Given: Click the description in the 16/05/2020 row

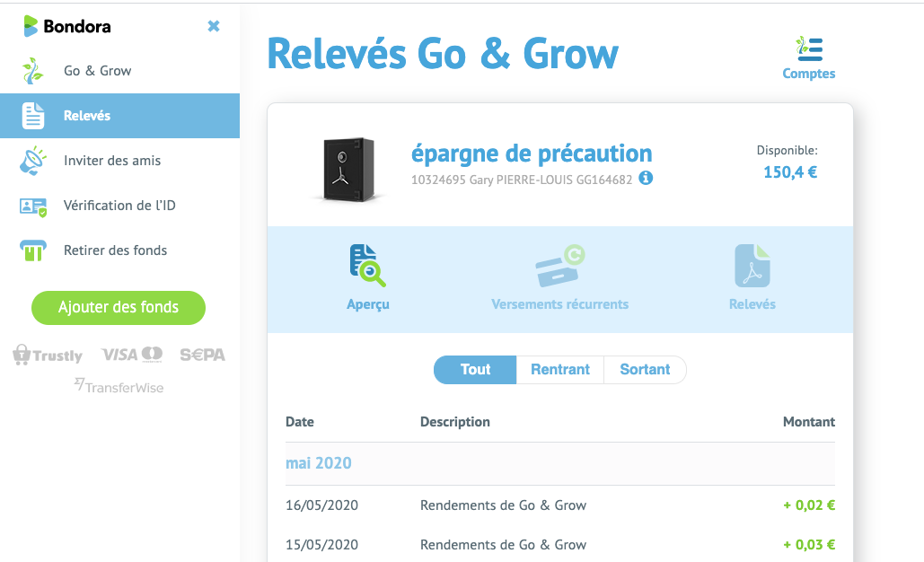Looking at the screenshot, I should (x=503, y=505).
